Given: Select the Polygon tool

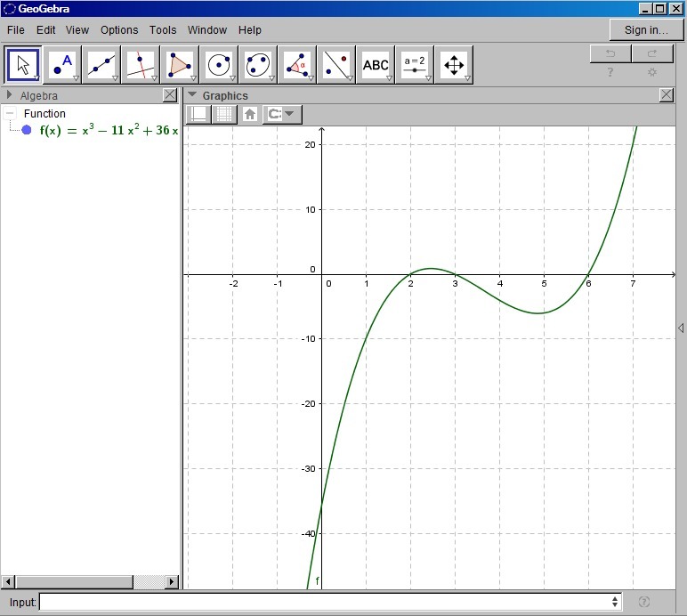Looking at the screenshot, I should click(x=180, y=65).
